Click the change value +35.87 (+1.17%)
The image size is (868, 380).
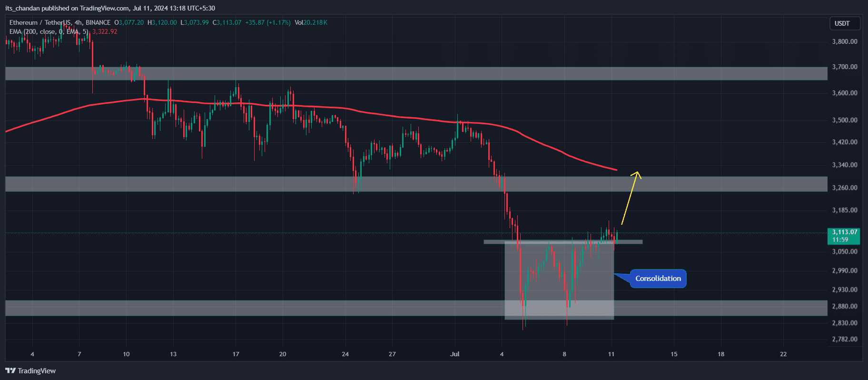tap(268, 22)
